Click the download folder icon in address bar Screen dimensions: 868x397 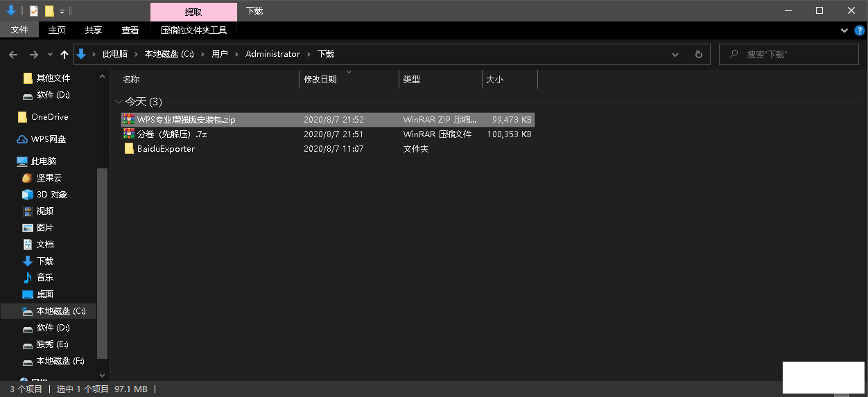click(81, 53)
